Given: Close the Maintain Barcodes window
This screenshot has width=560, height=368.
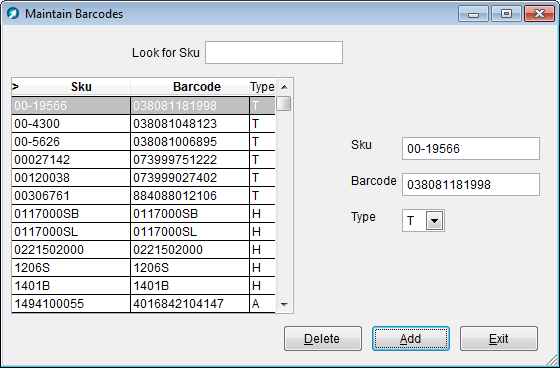Looking at the screenshot, I should (x=539, y=14).
